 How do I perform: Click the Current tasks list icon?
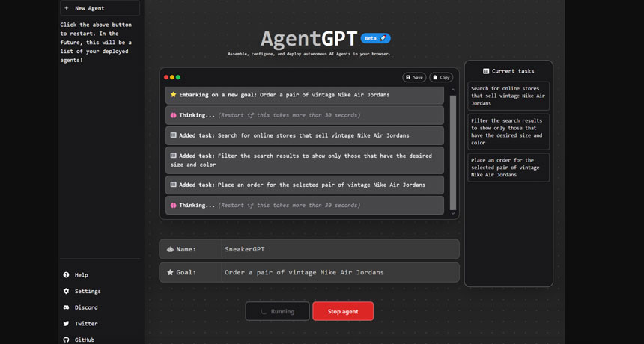tap(486, 71)
